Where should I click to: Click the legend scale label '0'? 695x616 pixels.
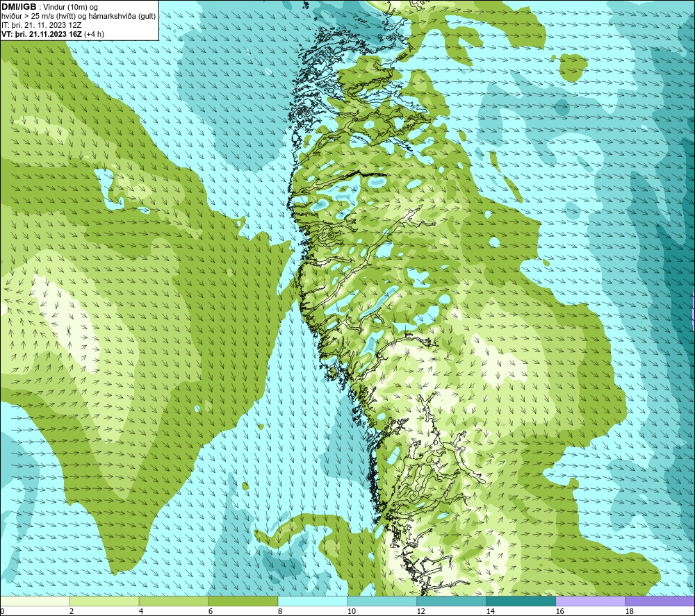pyautogui.click(x=2, y=611)
